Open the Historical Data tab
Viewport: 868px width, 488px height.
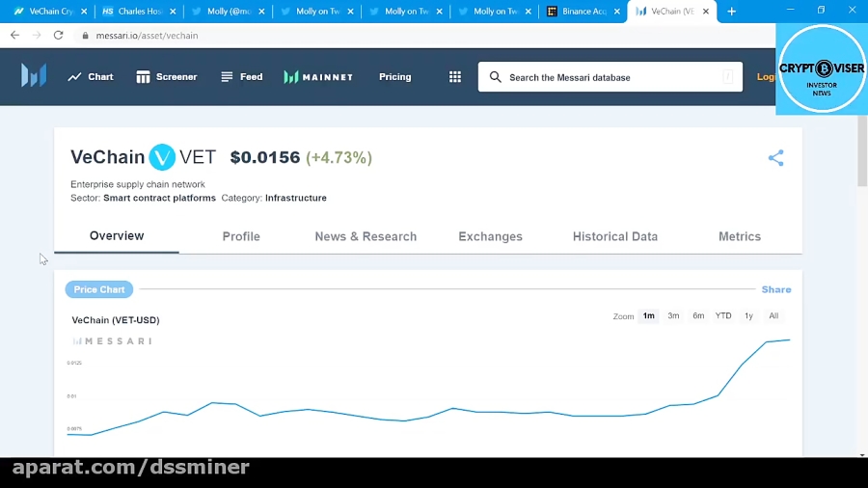pyautogui.click(x=615, y=236)
